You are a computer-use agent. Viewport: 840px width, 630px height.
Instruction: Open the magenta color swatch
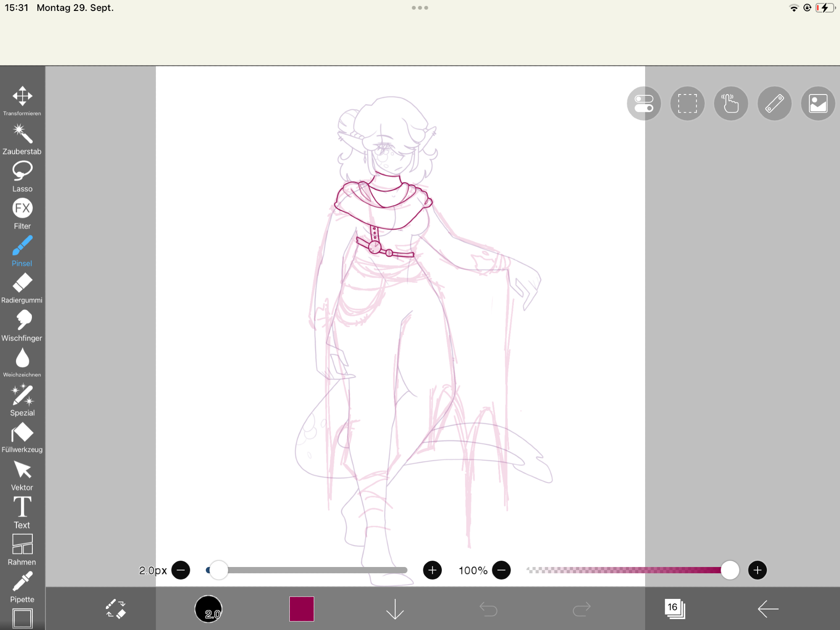click(x=302, y=609)
